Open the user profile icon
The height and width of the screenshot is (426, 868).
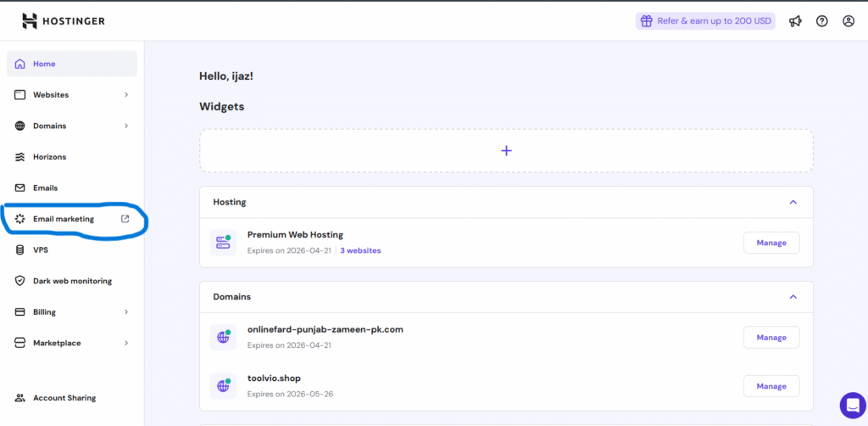849,21
